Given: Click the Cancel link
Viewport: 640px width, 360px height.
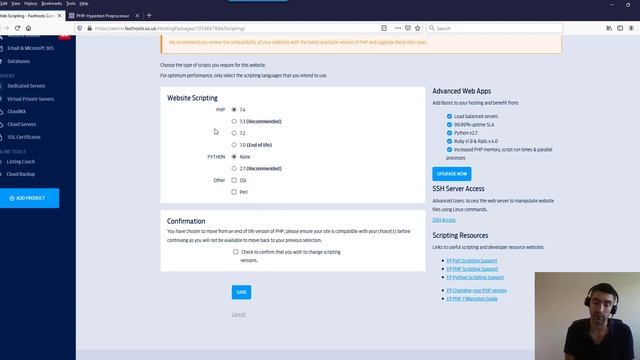Looking at the screenshot, I should [x=238, y=314].
